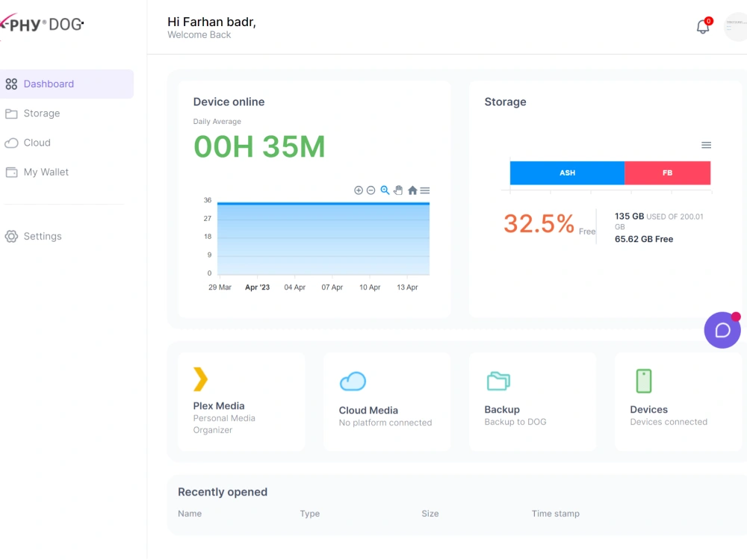Click the Backup folders icon
Viewport: 747px width, 560px height.
(x=498, y=381)
